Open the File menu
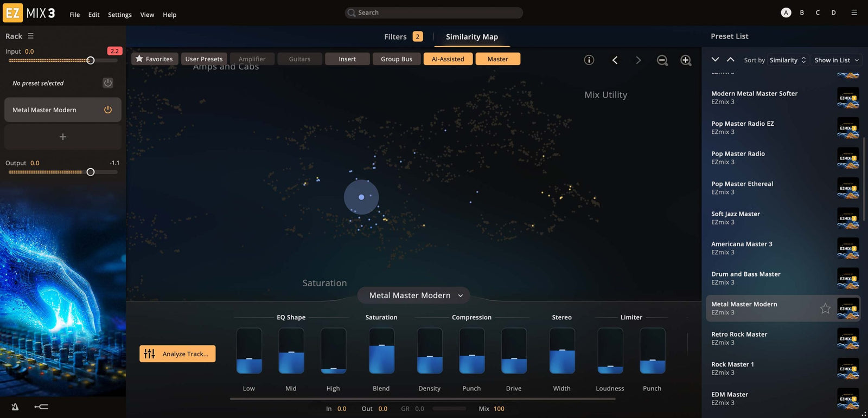Viewport: 868px width, 418px height. [75, 15]
